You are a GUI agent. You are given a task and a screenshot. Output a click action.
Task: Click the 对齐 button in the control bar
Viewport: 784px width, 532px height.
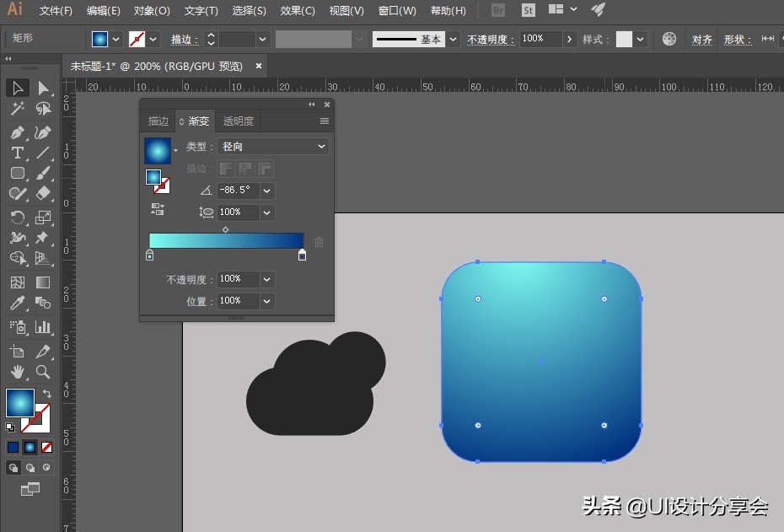(702, 38)
